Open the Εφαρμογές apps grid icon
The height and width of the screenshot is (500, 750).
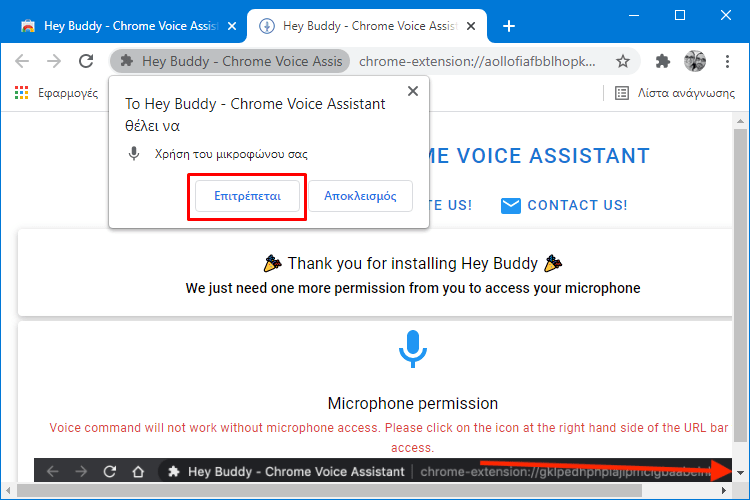pos(22,93)
